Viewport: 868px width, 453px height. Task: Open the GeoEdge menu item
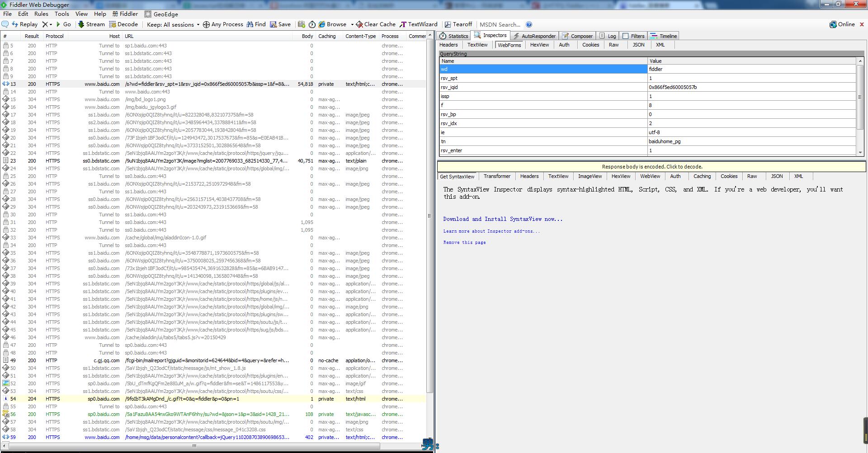pyautogui.click(x=161, y=14)
